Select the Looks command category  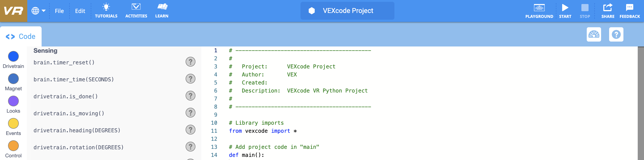click(13, 101)
